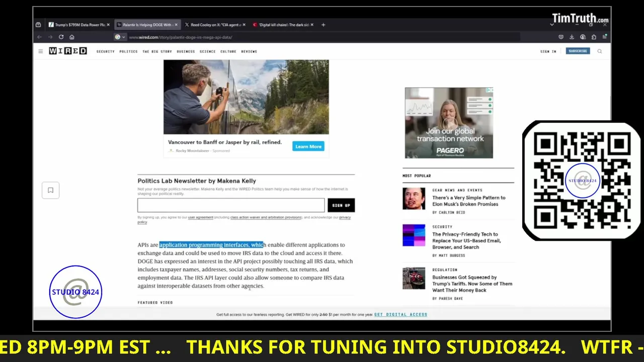Open the user agreement link
Screen dimensions: 644x362
click(x=201, y=217)
